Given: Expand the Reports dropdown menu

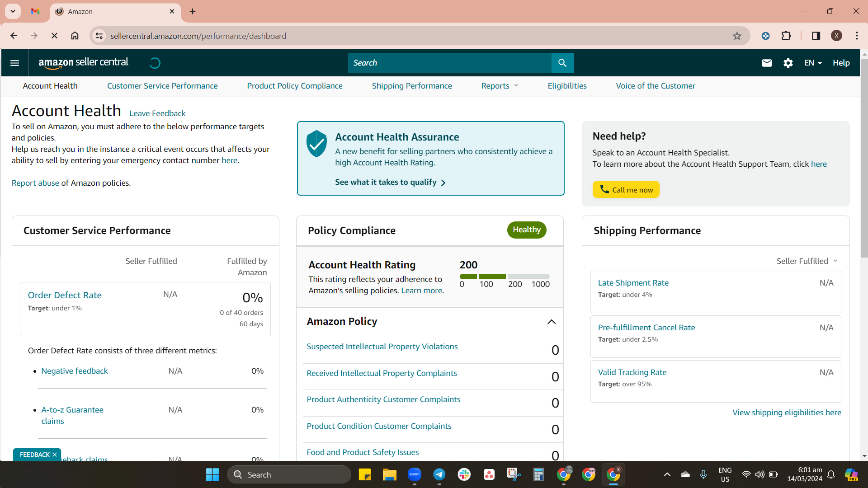Looking at the screenshot, I should click(500, 86).
